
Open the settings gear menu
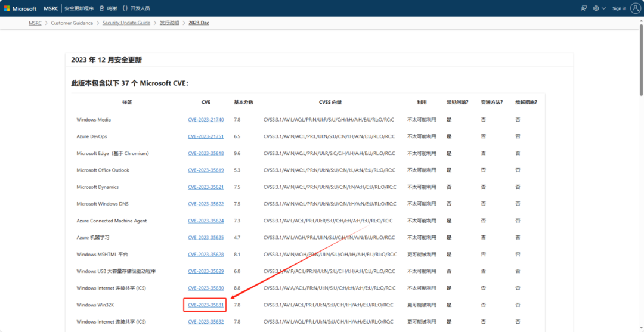tap(596, 8)
